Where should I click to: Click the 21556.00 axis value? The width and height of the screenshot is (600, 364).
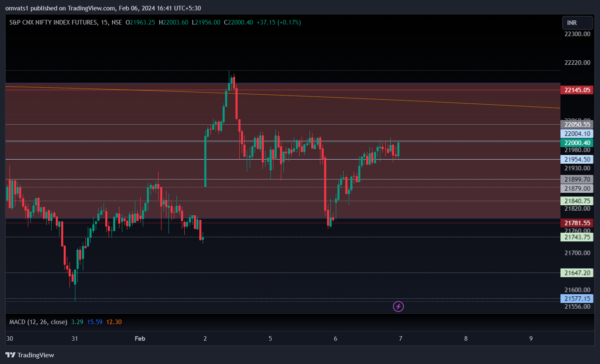point(577,307)
